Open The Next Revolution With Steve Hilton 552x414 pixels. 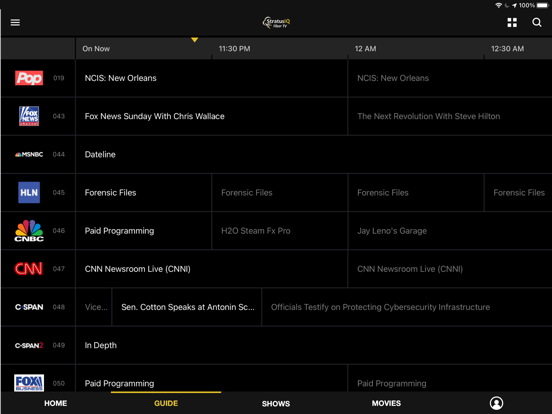[x=450, y=116]
